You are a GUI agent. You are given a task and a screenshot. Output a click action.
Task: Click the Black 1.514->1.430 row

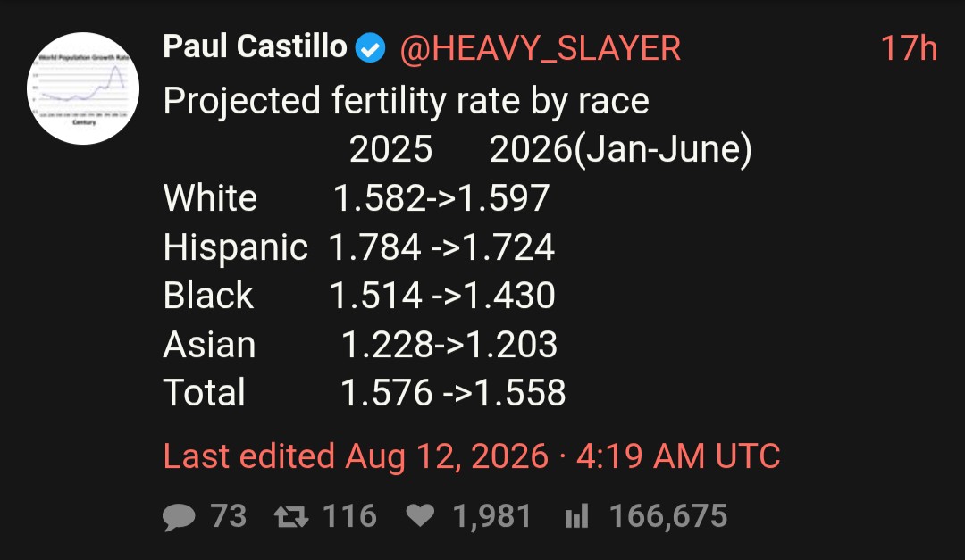pos(359,296)
